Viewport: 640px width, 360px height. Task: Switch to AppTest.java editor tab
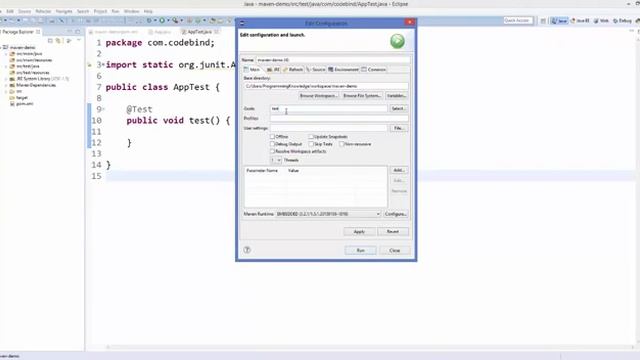click(200, 31)
